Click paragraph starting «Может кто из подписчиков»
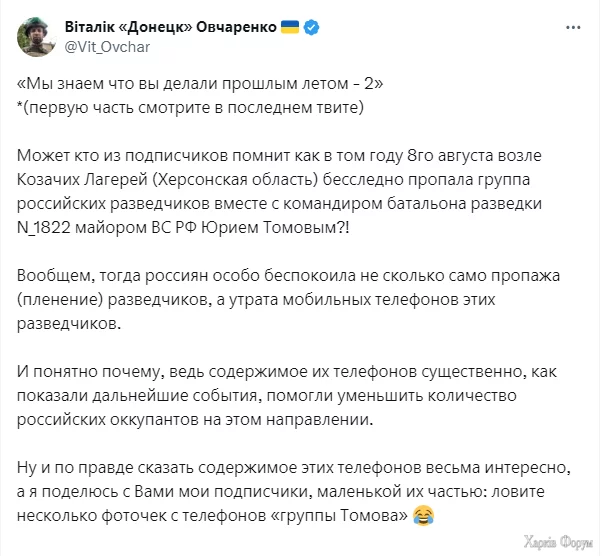 pos(279,192)
